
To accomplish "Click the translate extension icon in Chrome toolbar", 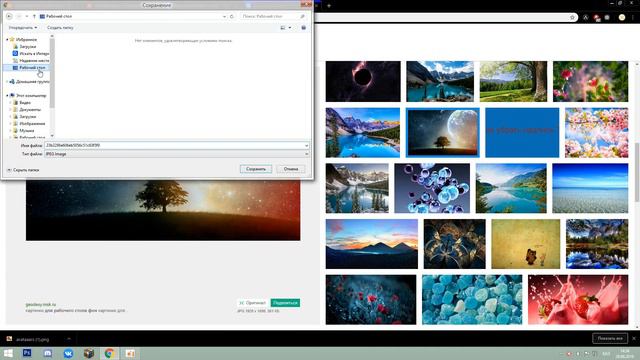I will pos(586,17).
